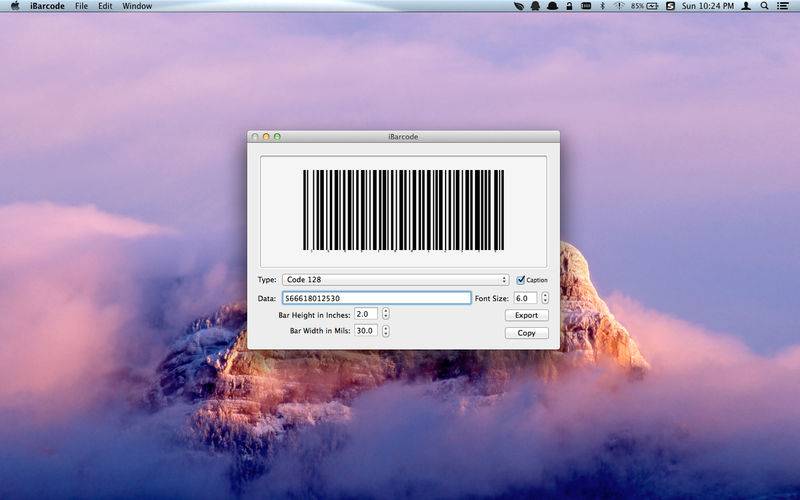Click the Export button
Image resolution: width=800 pixels, height=500 pixels.
(527, 315)
